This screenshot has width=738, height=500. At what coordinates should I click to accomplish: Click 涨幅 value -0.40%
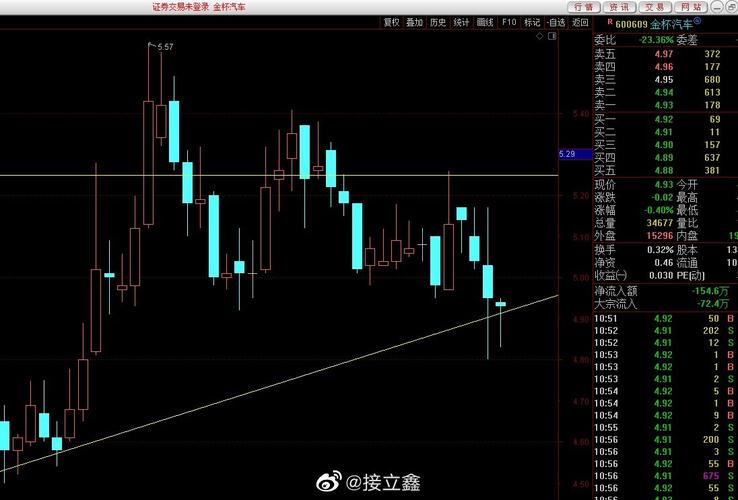pyautogui.click(x=659, y=210)
